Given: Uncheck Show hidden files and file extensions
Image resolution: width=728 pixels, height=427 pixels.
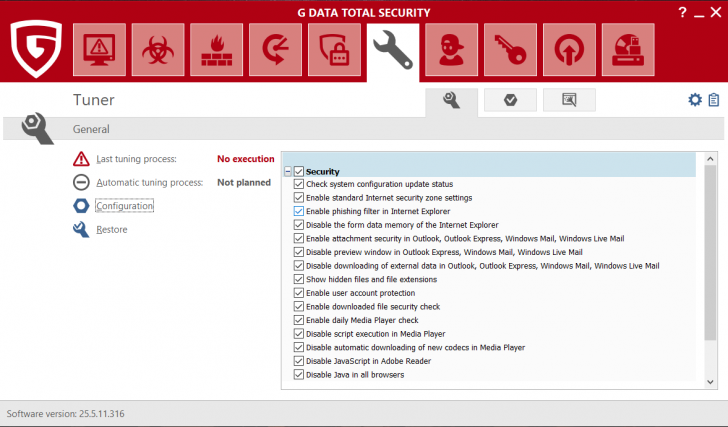Looking at the screenshot, I should click(299, 279).
